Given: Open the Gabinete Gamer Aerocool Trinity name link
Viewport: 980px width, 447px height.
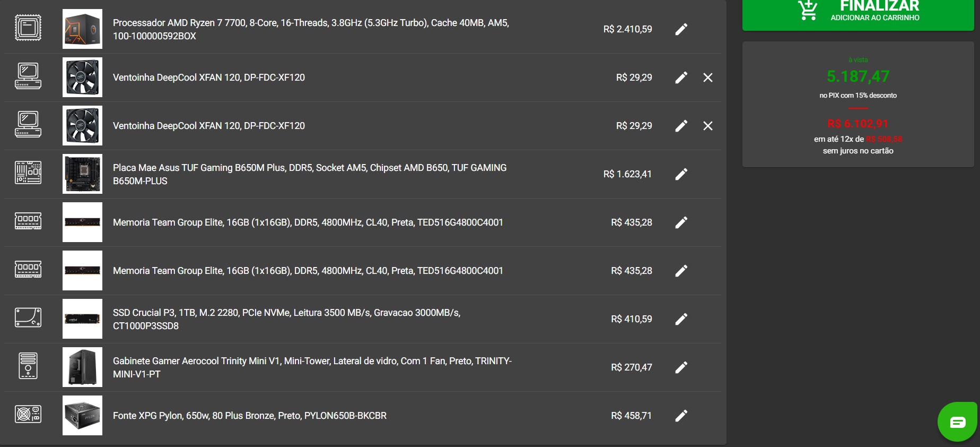Looking at the screenshot, I should tap(312, 367).
